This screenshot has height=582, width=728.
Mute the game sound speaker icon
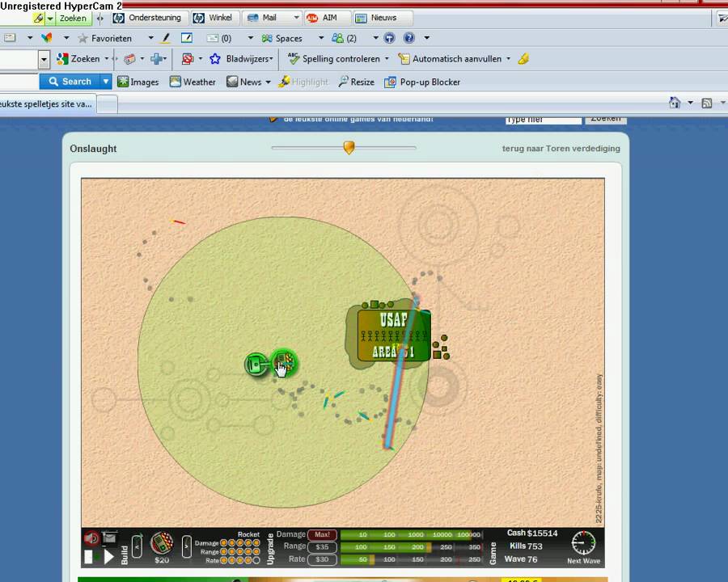(x=91, y=538)
